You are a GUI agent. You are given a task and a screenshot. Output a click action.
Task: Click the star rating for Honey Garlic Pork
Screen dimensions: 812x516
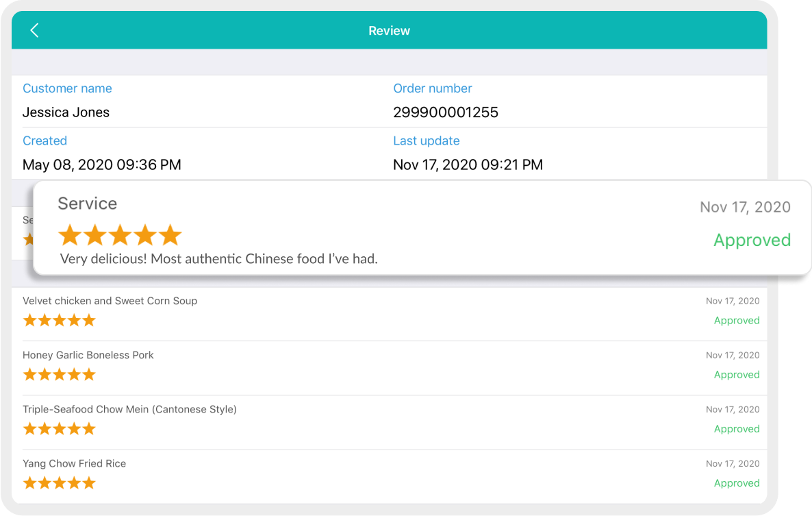coord(60,375)
